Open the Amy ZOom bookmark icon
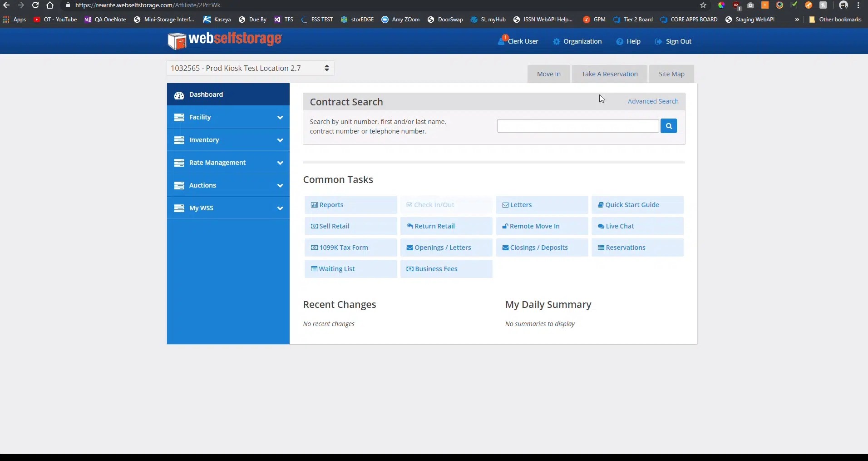868x461 pixels. tap(385, 20)
